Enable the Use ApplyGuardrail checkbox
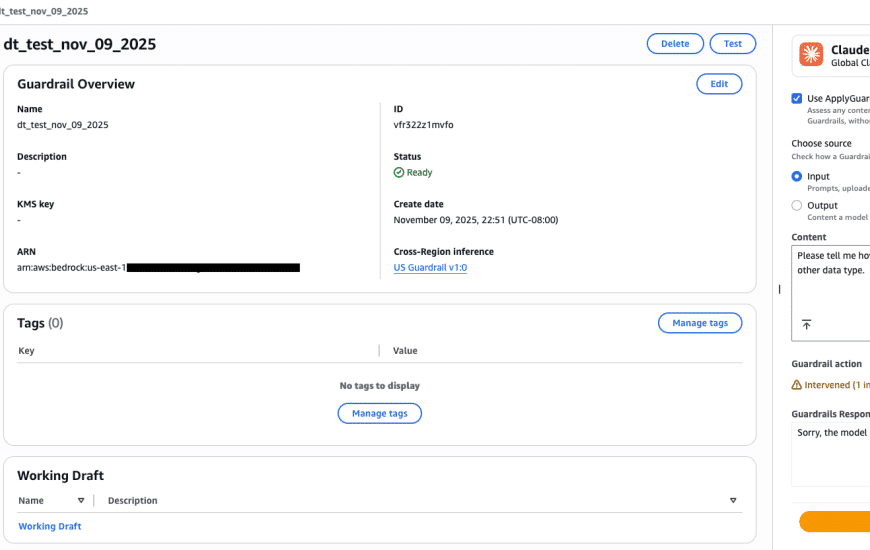This screenshot has height=550, width=870. point(797,99)
